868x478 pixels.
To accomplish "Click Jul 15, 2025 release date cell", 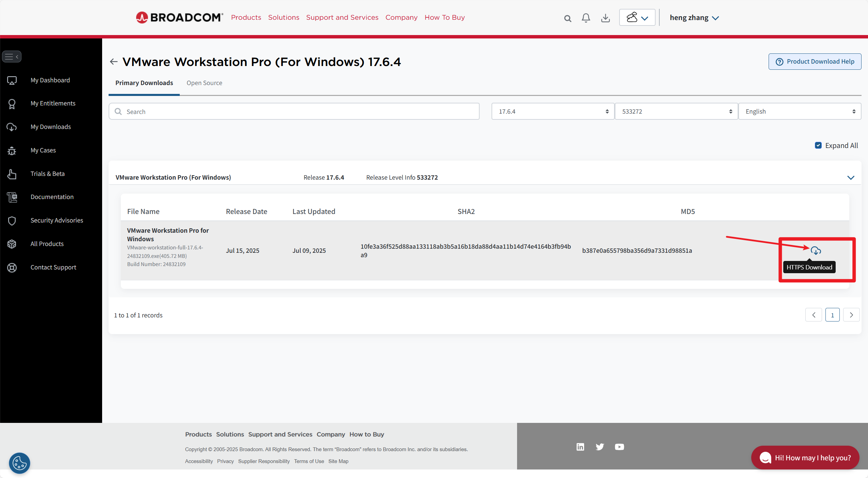I will [x=242, y=251].
